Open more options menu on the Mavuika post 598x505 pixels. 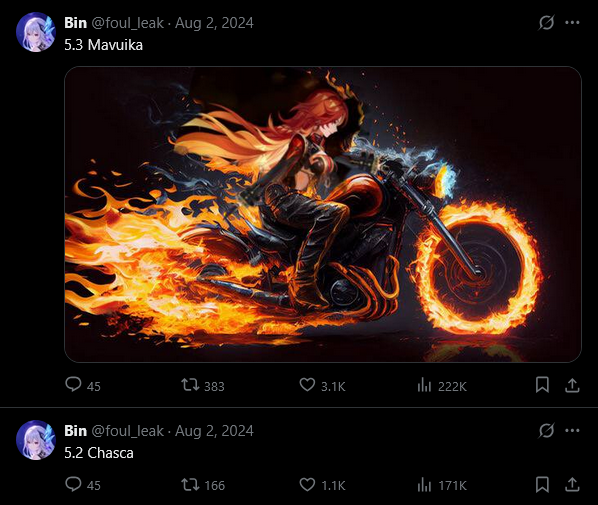pyautogui.click(x=572, y=23)
